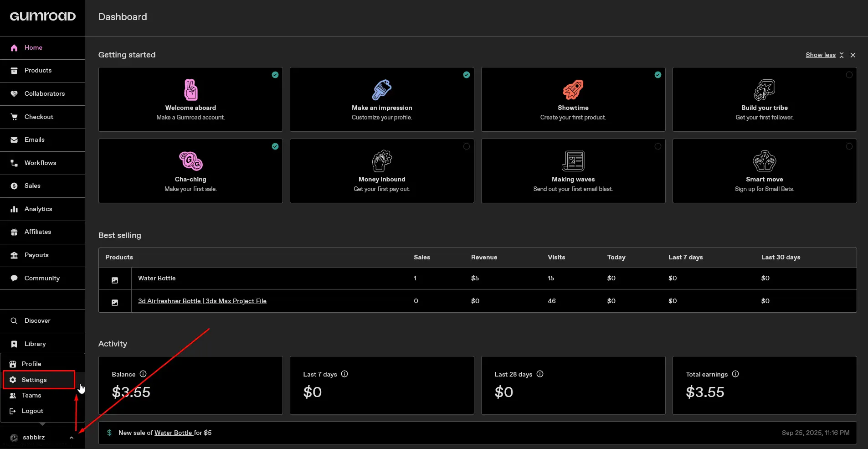Open the Making waves card
Image resolution: width=868 pixels, height=449 pixels.
[573, 171]
